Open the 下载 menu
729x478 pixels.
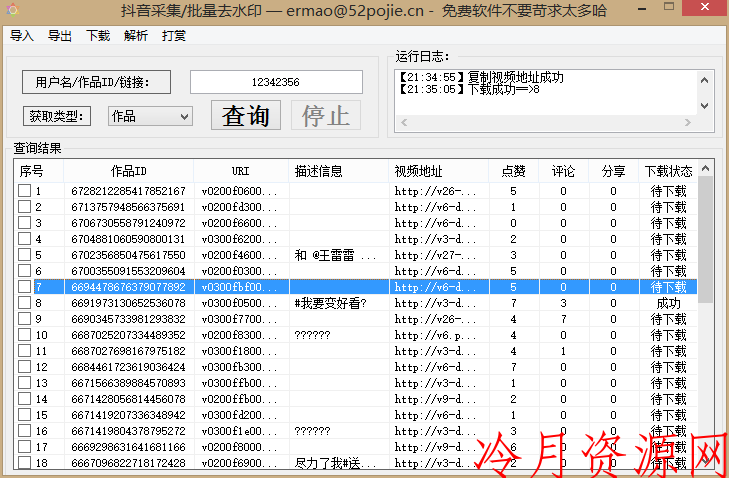point(98,36)
